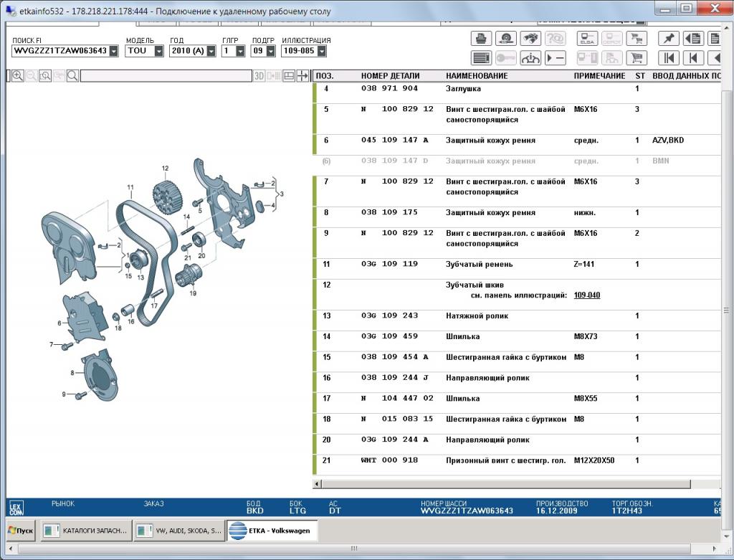Click the НАИМЕНОВАНИЕ column header
The height and width of the screenshot is (560, 734).
click(477, 76)
